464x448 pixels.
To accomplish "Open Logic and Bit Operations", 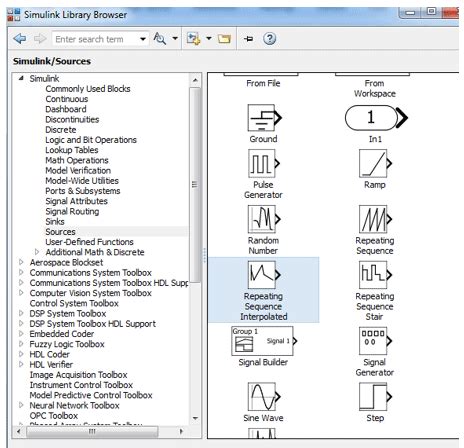I will (91, 140).
